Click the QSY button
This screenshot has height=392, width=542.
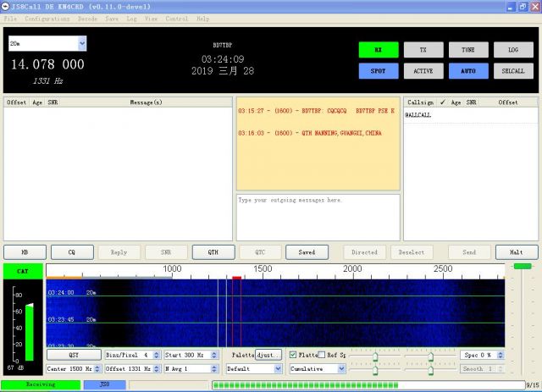click(x=74, y=355)
